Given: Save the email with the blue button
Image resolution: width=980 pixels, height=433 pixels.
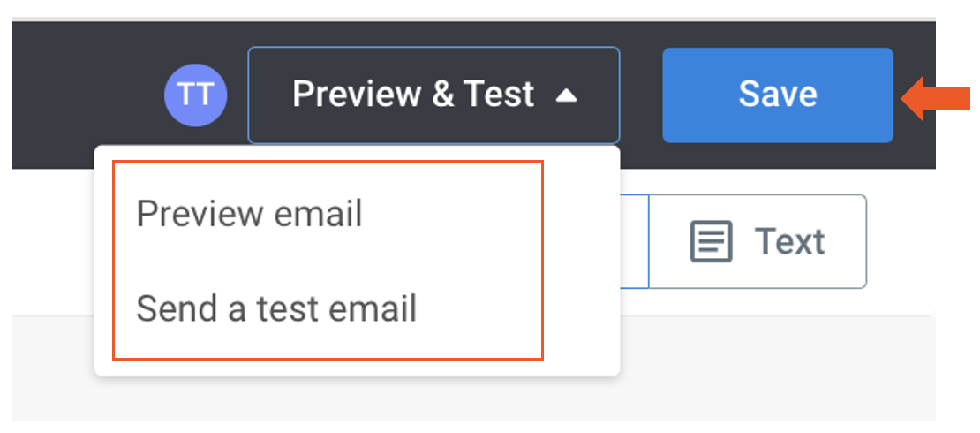Looking at the screenshot, I should click(x=777, y=95).
